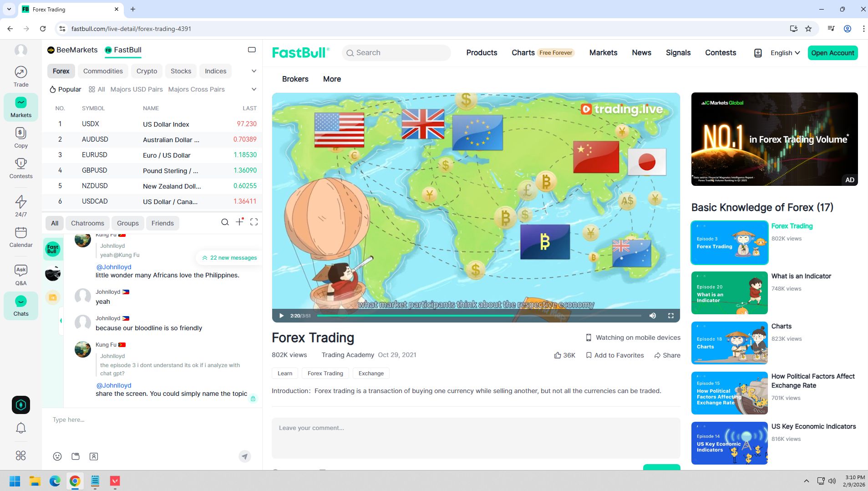
Task: Mute the video with volume icon
Action: pyautogui.click(x=653, y=316)
